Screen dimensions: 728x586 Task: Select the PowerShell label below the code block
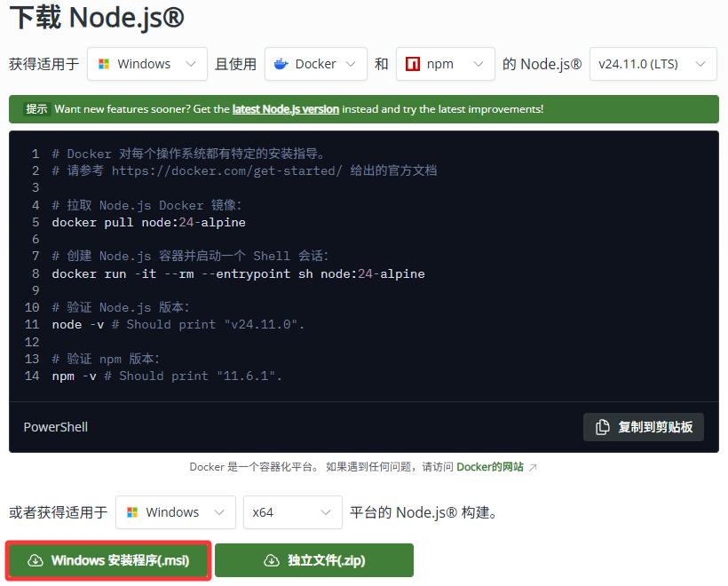(55, 427)
